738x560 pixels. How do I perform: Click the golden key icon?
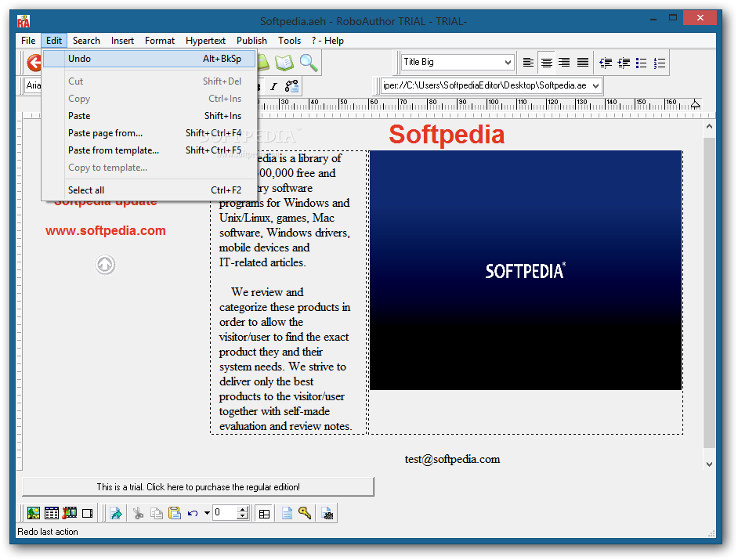pos(305,514)
